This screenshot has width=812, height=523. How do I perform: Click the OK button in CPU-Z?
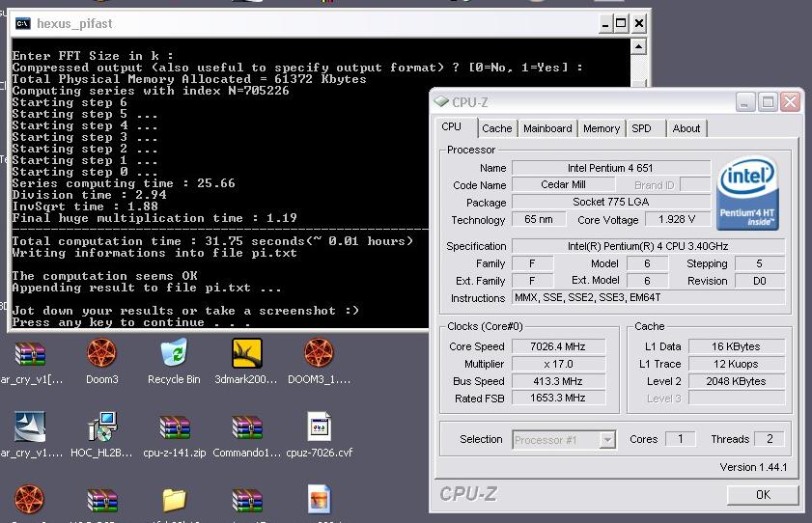tap(763, 495)
